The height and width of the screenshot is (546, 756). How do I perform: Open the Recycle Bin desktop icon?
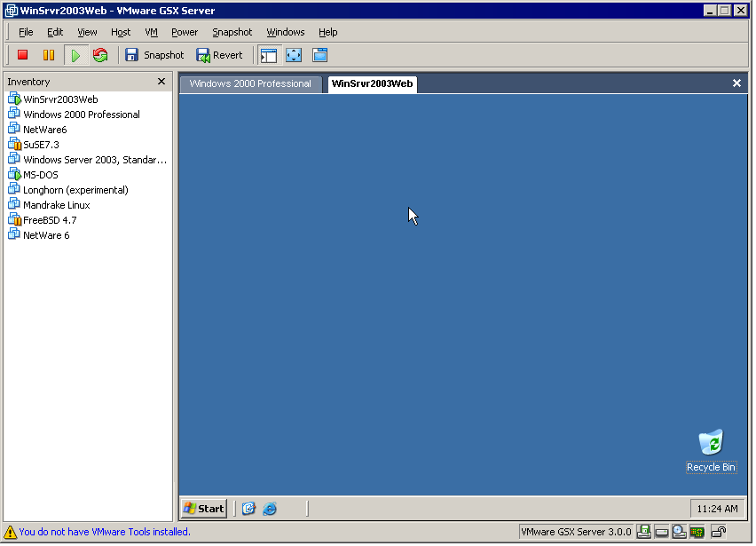711,444
